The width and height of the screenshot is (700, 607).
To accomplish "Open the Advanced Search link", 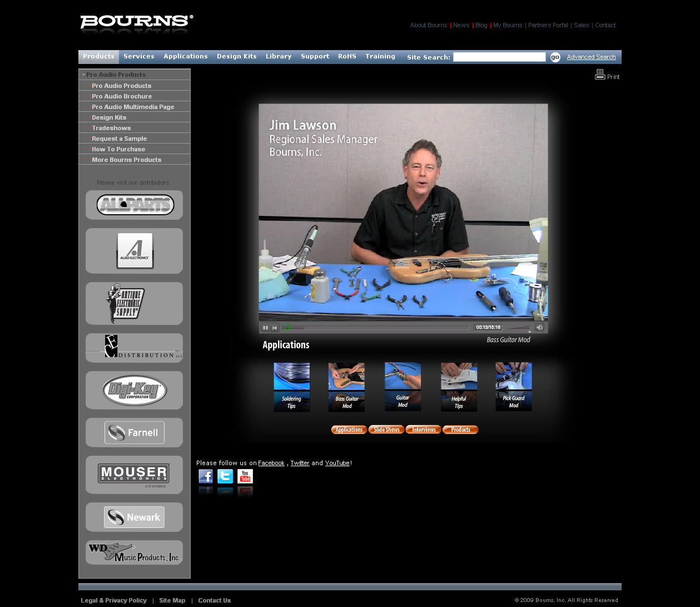I will pos(591,57).
